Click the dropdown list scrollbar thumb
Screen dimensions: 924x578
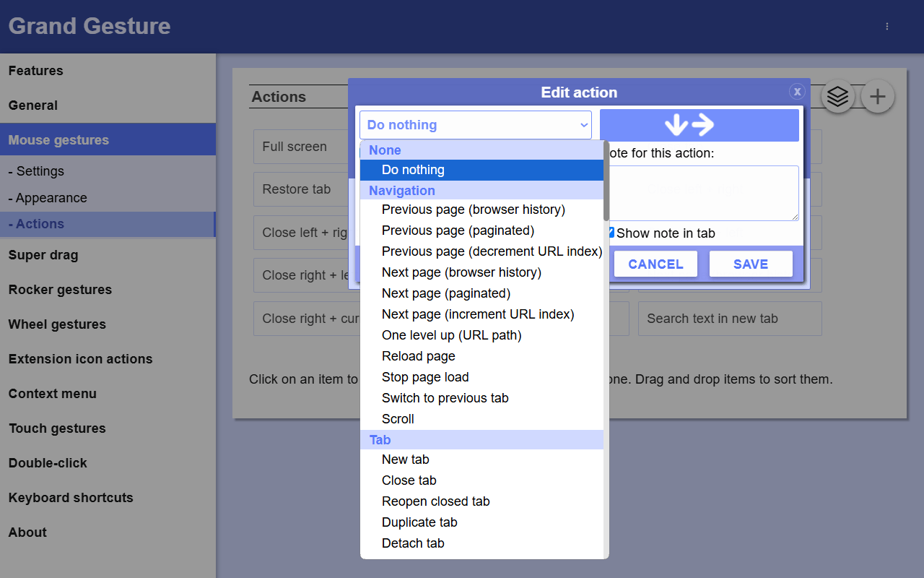pyautogui.click(x=606, y=181)
